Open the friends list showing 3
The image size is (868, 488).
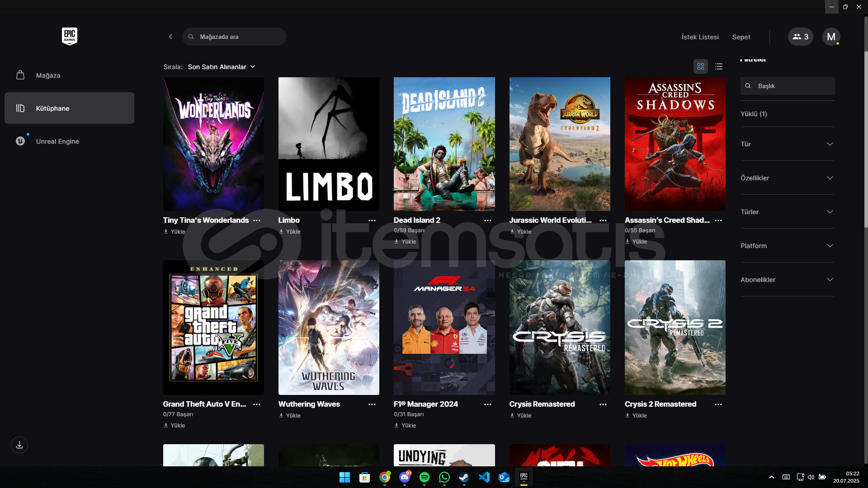801,37
